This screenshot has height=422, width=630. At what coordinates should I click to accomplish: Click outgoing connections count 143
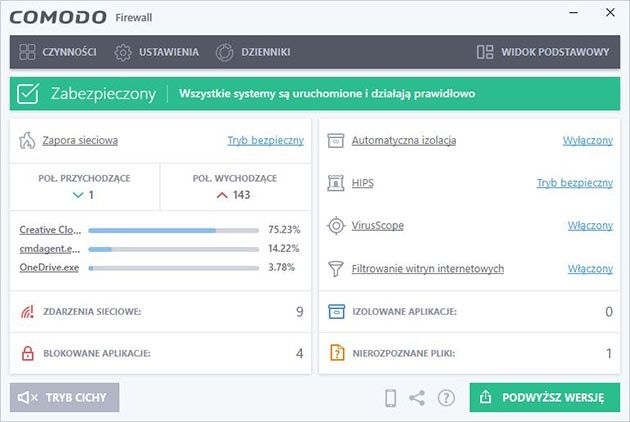(241, 195)
